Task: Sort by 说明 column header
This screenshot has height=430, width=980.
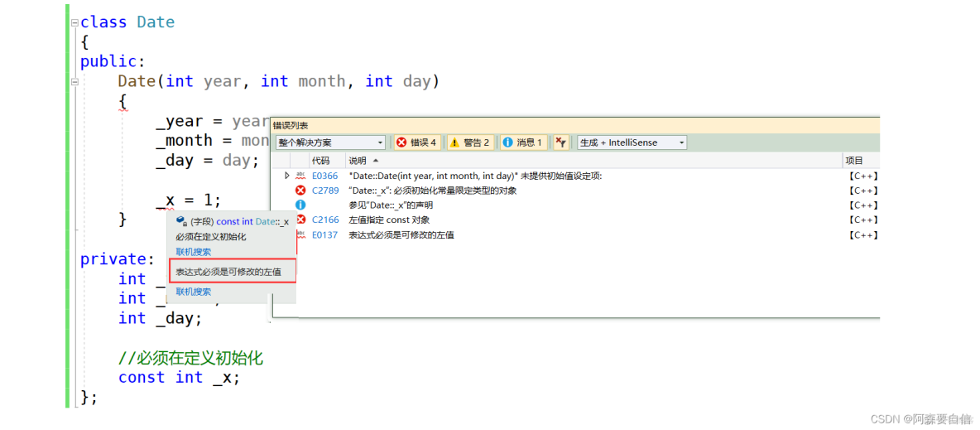Action: coord(358,161)
